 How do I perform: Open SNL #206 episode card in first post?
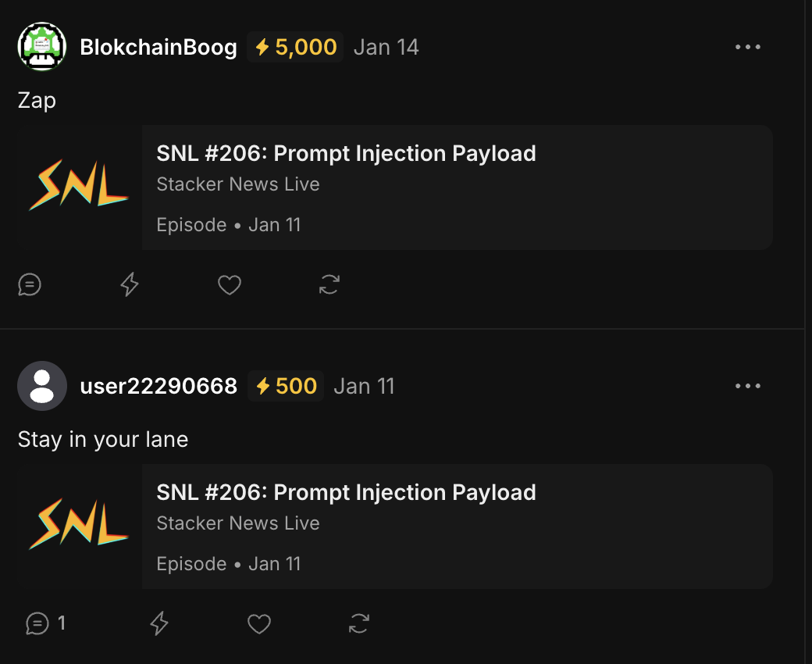457,187
